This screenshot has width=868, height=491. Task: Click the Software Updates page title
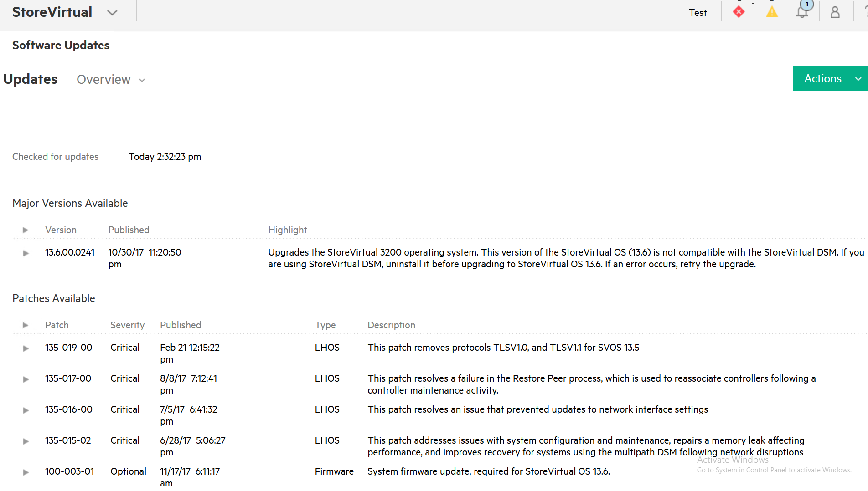point(61,45)
